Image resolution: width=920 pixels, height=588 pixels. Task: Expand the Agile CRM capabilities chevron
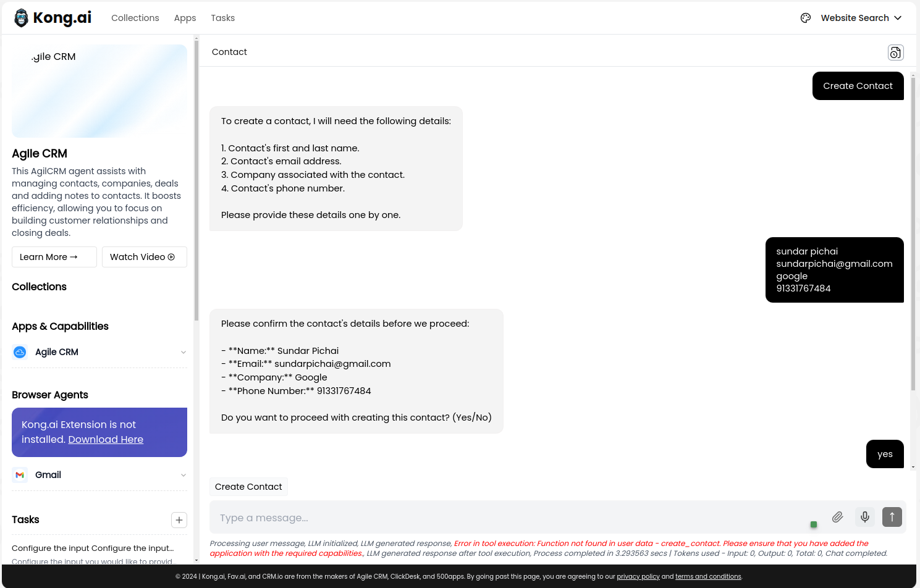[184, 352]
